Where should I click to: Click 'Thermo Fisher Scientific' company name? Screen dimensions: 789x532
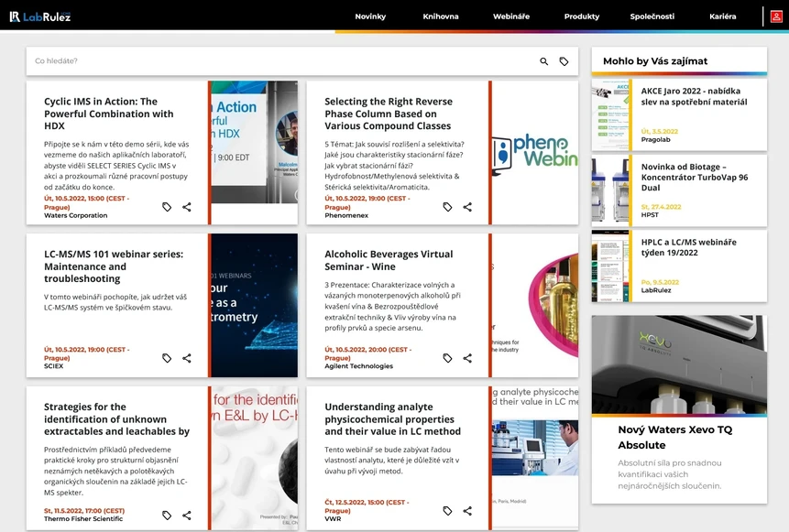click(83, 518)
